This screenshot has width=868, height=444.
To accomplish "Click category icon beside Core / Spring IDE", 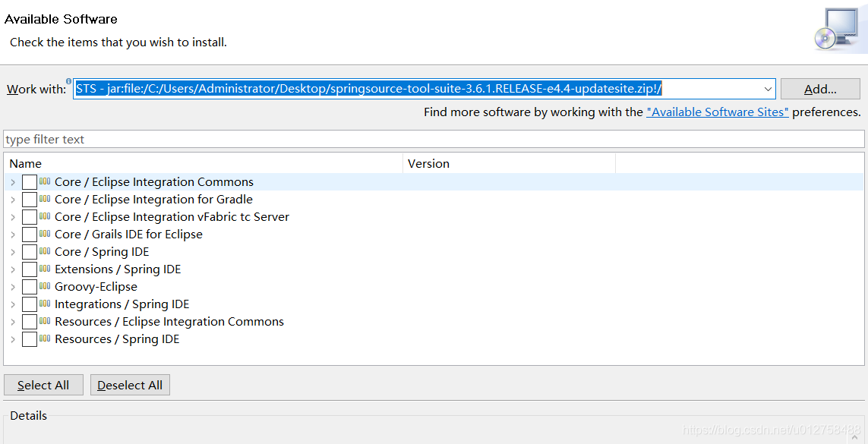I will [x=45, y=251].
